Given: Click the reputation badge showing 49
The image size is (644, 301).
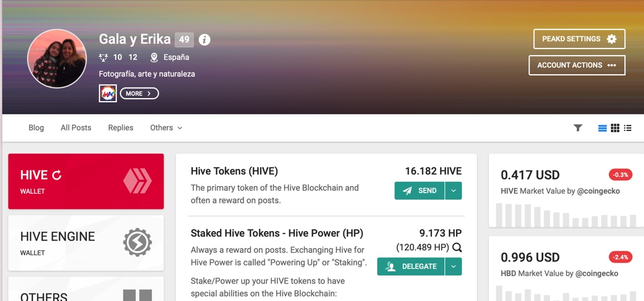Looking at the screenshot, I should [x=184, y=39].
